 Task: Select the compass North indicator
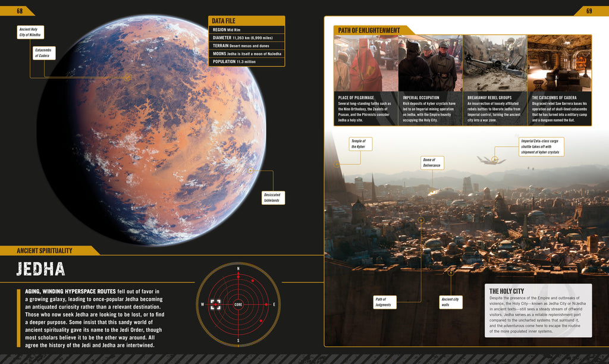[240, 268]
